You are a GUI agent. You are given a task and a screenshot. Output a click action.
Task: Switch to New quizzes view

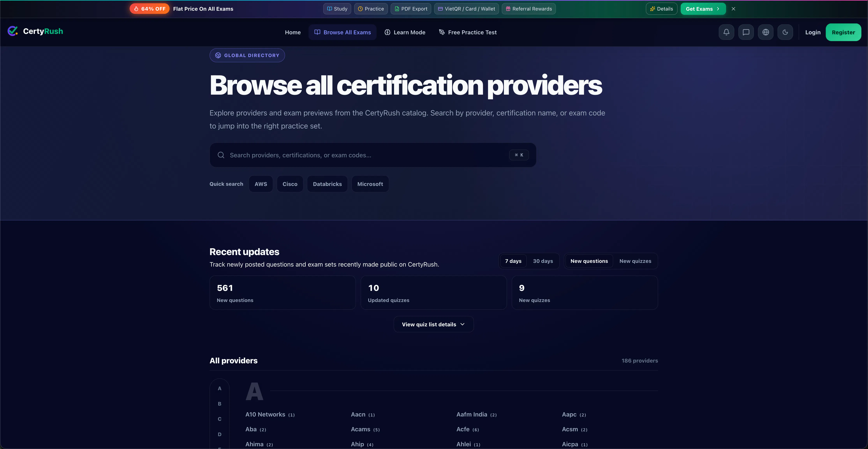[635, 261]
